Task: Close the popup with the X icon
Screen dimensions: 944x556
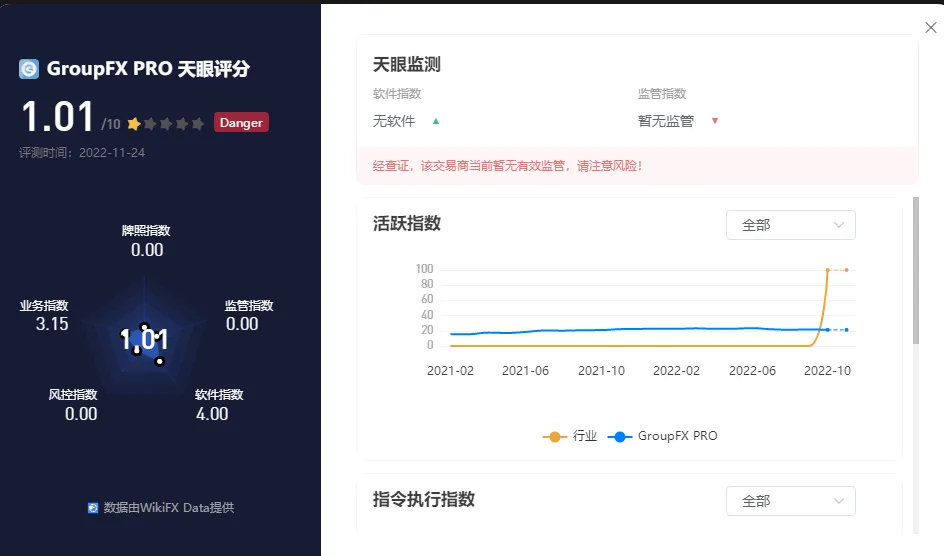Action: click(930, 27)
